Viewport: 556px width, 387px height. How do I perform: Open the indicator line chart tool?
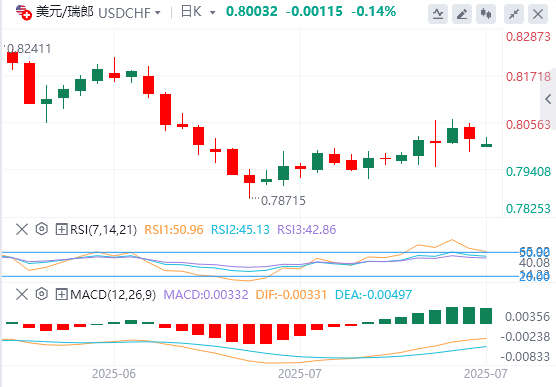tap(438, 14)
